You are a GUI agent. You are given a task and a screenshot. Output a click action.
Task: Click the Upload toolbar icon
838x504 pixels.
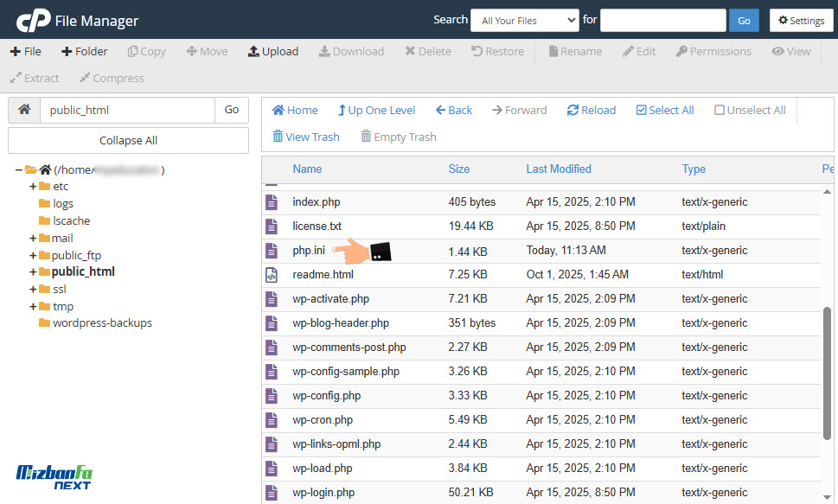click(254, 52)
